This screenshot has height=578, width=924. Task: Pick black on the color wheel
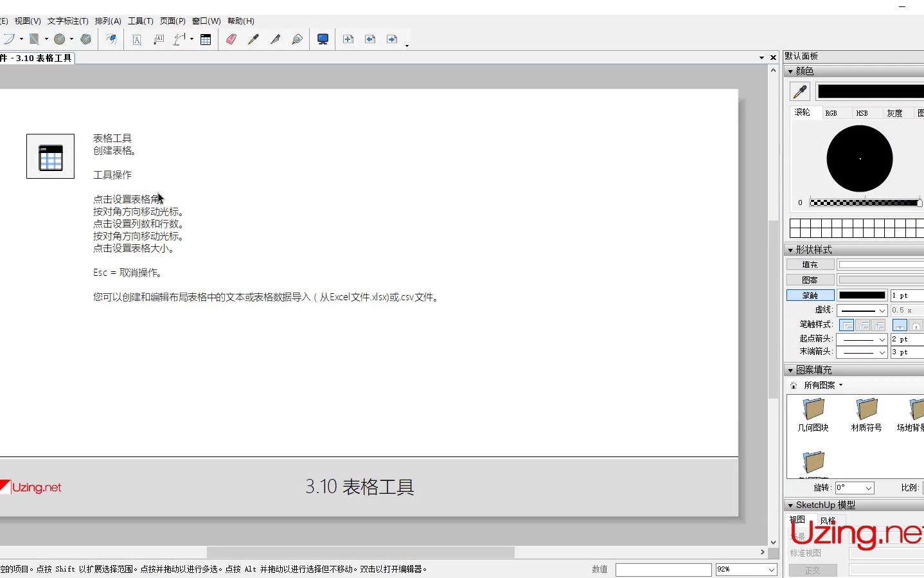pos(860,158)
